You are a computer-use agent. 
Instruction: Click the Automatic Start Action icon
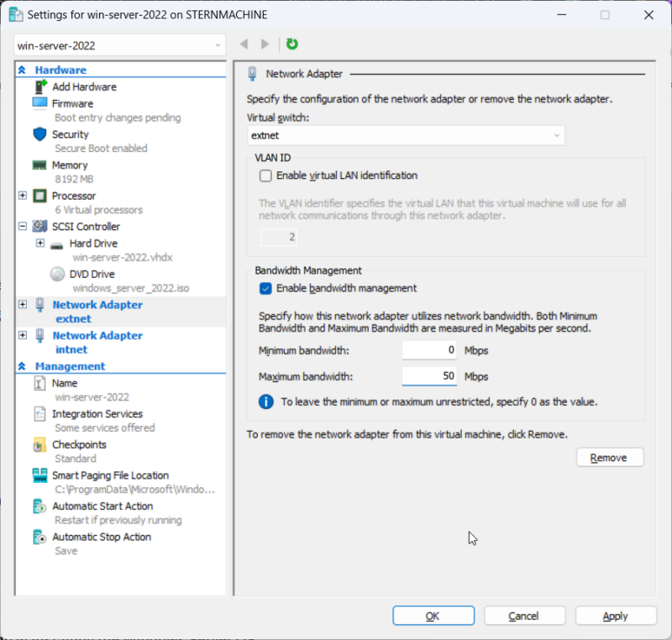pos(39,506)
